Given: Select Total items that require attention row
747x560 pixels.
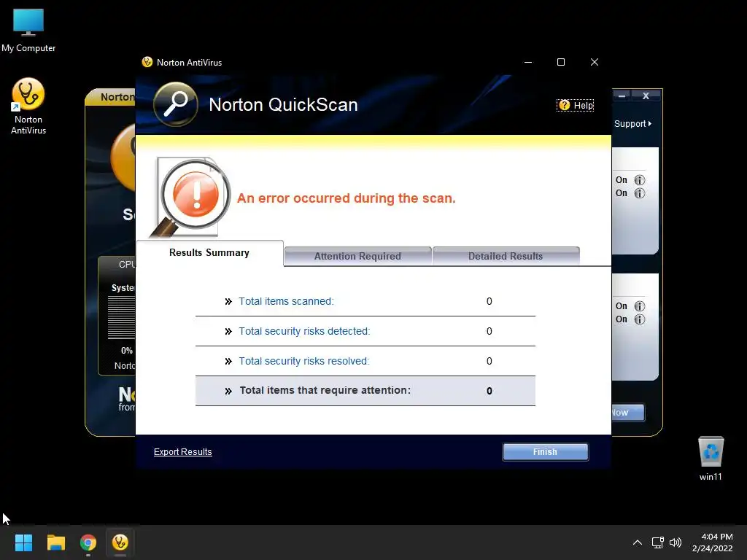Looking at the screenshot, I should [365, 391].
